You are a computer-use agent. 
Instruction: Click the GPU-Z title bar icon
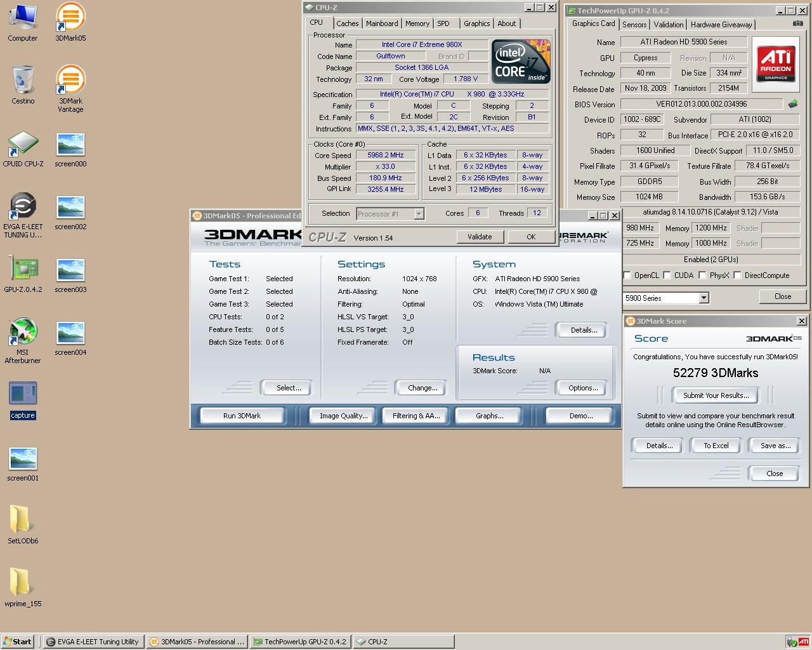point(571,11)
